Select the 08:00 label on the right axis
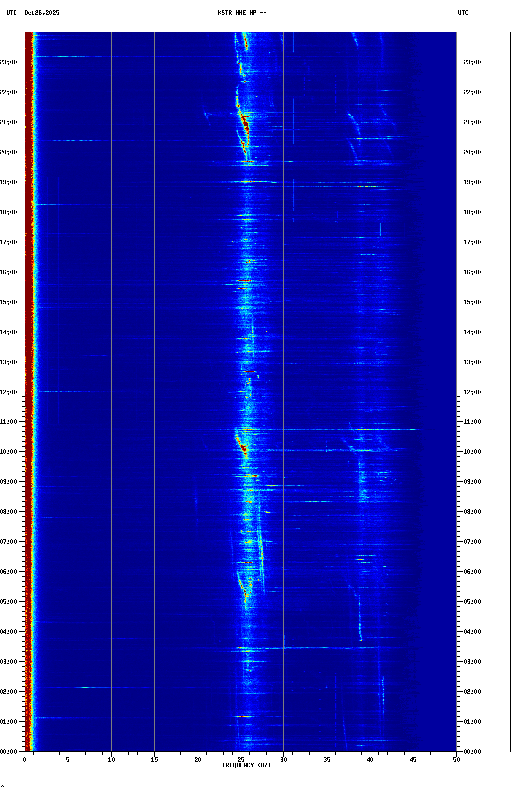532x791 pixels. [472, 512]
